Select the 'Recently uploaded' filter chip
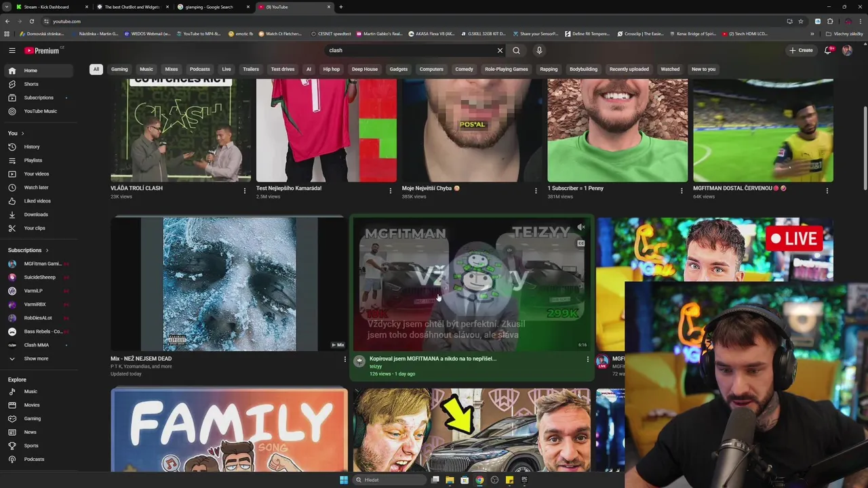Viewport: 868px width, 488px height. click(629, 69)
